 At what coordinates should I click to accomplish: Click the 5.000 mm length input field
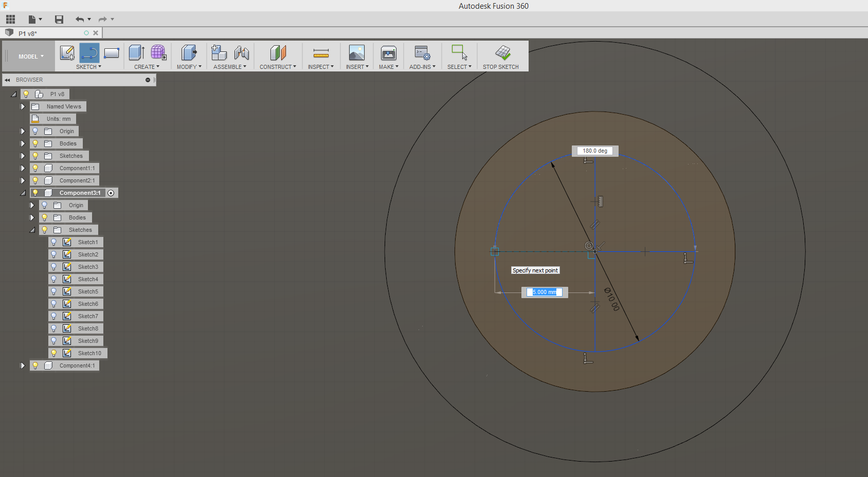pyautogui.click(x=545, y=292)
